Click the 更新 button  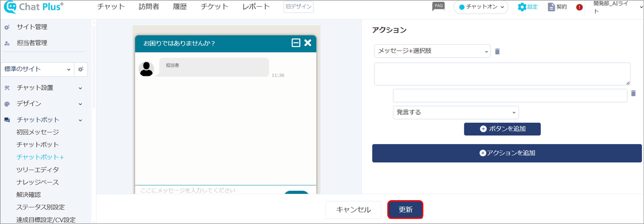(x=405, y=209)
